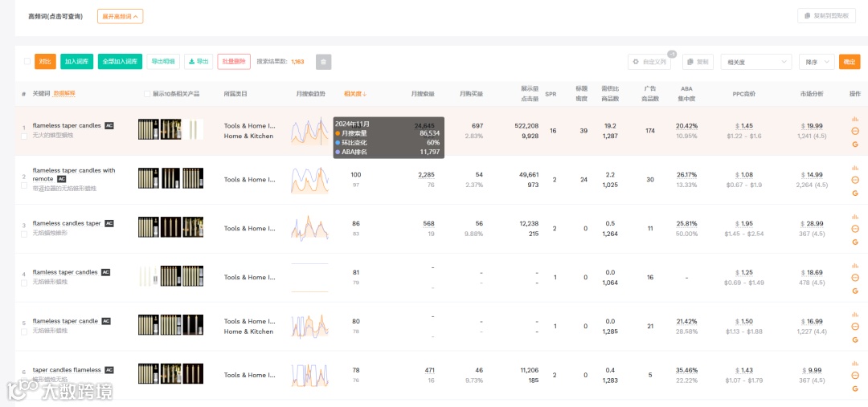Click 批量删除 batch delete button
This screenshot has width=868, height=407.
[x=234, y=61]
